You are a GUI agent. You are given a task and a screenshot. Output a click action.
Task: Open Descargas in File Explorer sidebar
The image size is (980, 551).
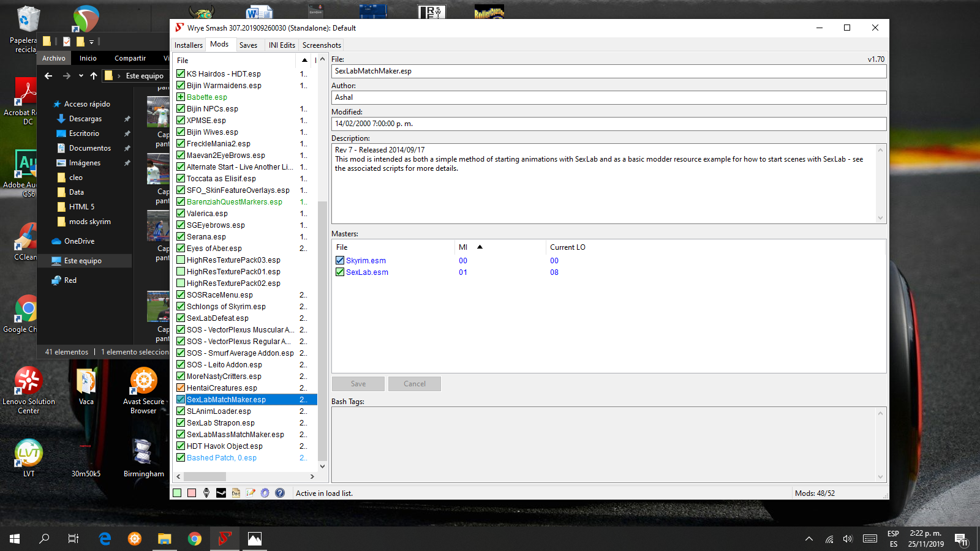pyautogui.click(x=85, y=119)
